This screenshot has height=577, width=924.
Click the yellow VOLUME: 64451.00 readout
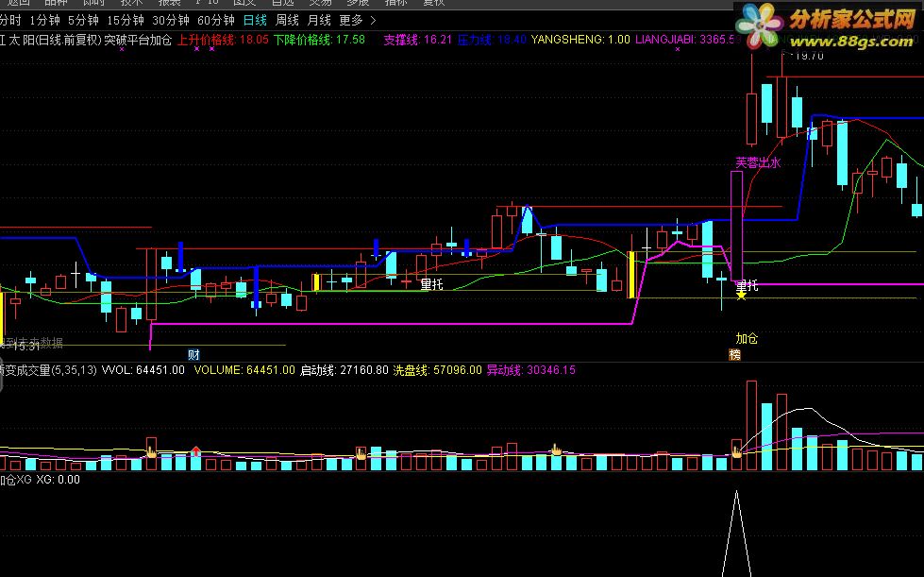point(244,370)
